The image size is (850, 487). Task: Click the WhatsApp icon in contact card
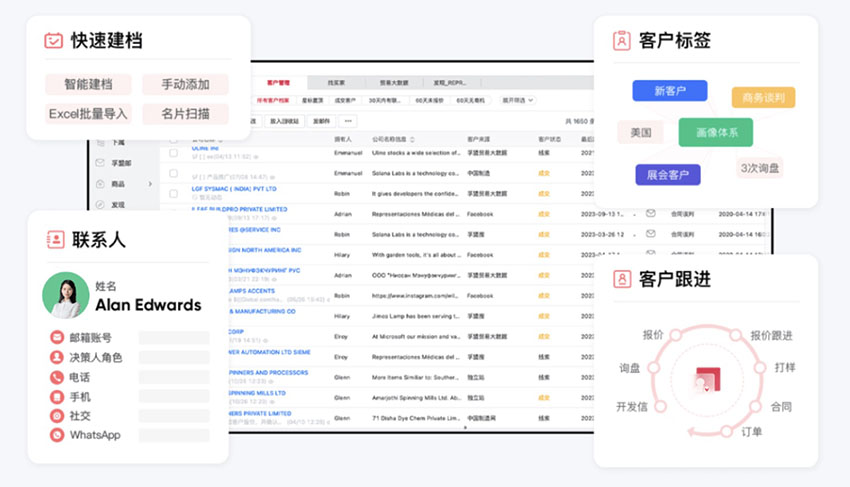(x=57, y=435)
